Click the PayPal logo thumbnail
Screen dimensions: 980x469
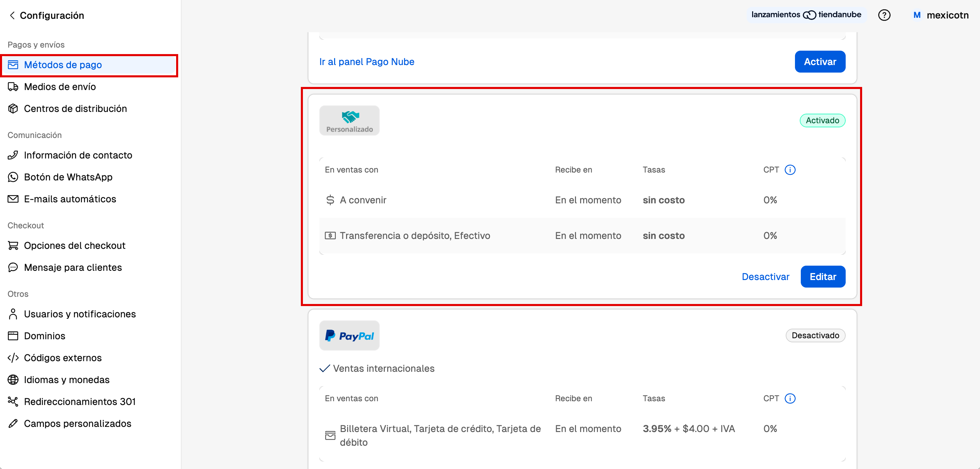point(349,335)
